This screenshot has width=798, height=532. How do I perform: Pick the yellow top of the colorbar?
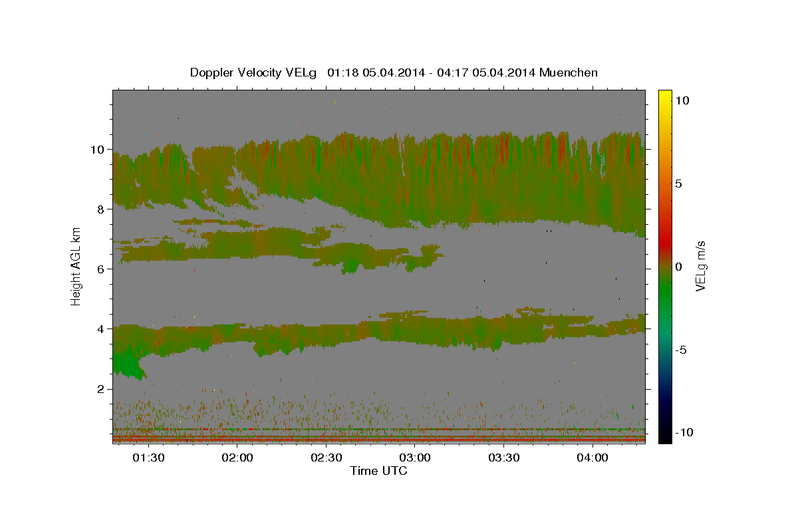665,96
